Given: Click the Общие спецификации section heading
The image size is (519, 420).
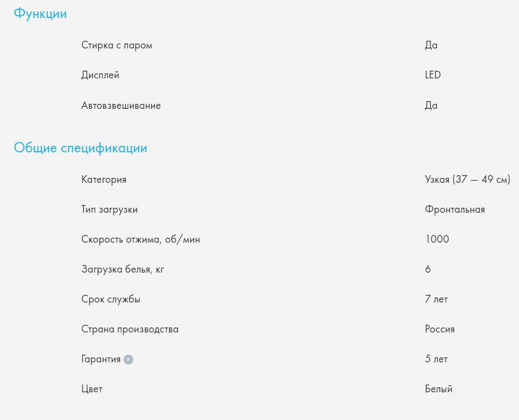Looking at the screenshot, I should (x=80, y=148).
